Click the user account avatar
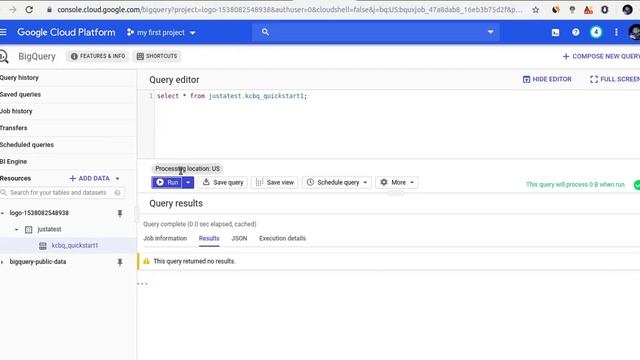Viewport: 640px width, 360px height. (x=634, y=32)
